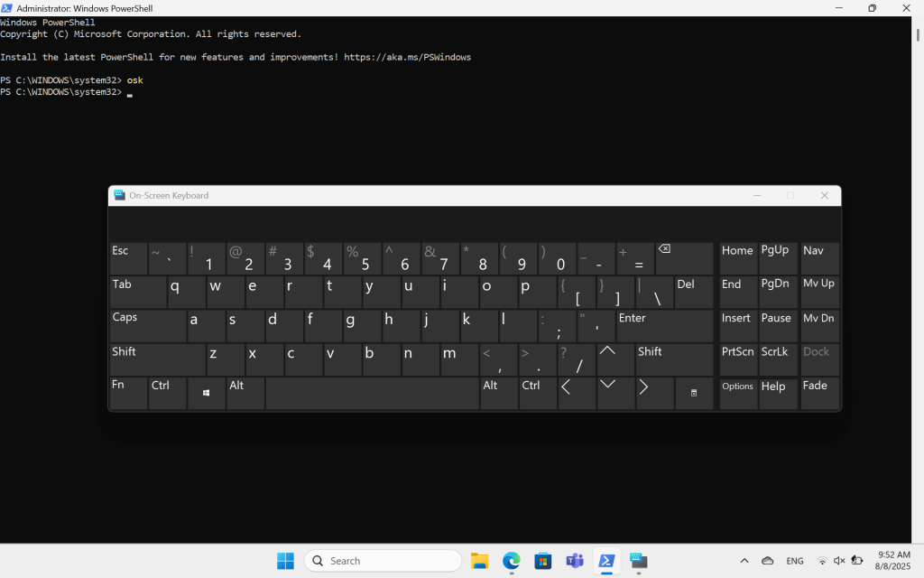The image size is (924, 578).
Task: Toggle the Fn key
Action: pos(127,393)
